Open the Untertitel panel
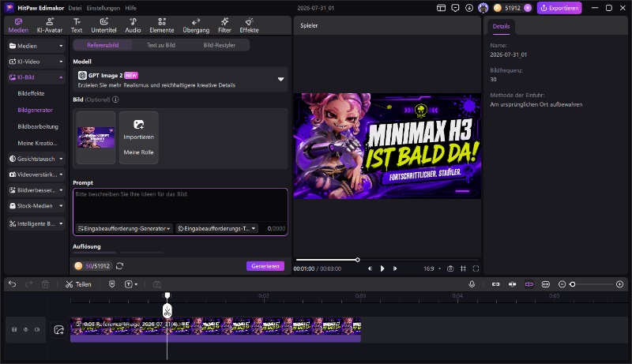632x364 pixels. pos(103,25)
